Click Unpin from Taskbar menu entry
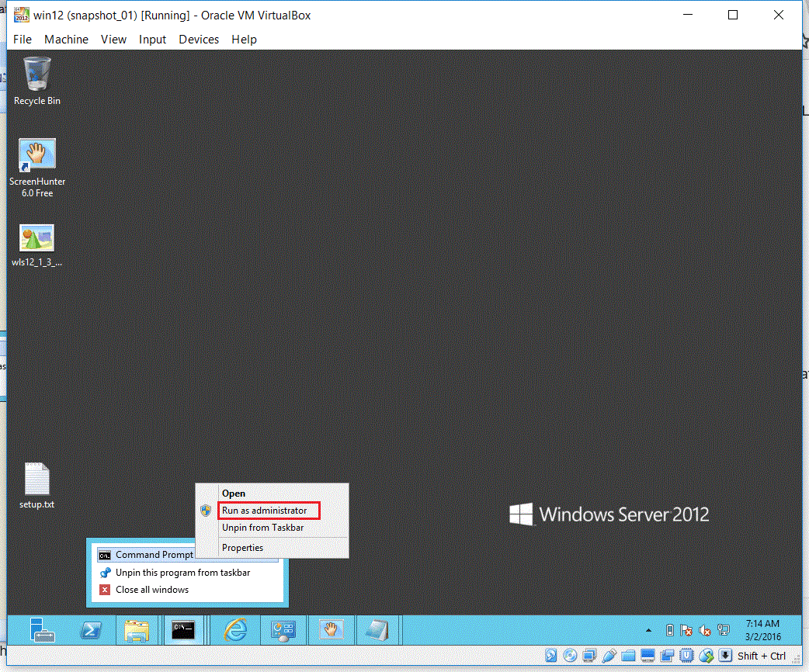 click(262, 528)
